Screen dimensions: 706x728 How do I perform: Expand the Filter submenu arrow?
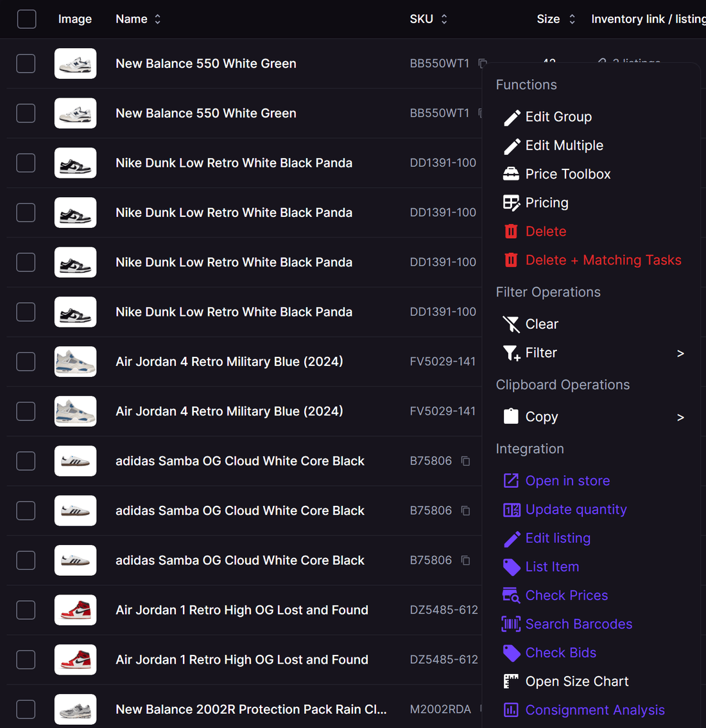point(680,354)
